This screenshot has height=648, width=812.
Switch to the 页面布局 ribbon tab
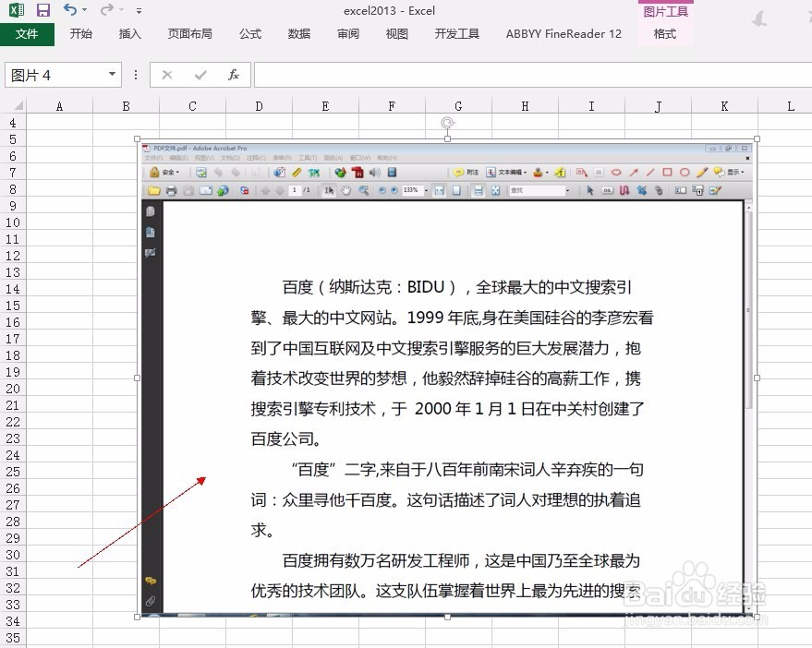pyautogui.click(x=190, y=34)
